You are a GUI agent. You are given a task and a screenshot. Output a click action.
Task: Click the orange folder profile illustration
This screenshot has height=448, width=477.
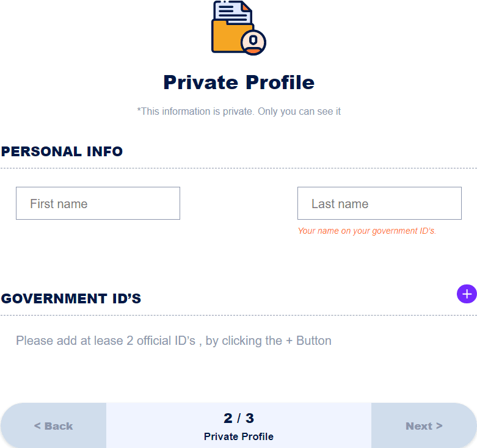pyautogui.click(x=238, y=28)
